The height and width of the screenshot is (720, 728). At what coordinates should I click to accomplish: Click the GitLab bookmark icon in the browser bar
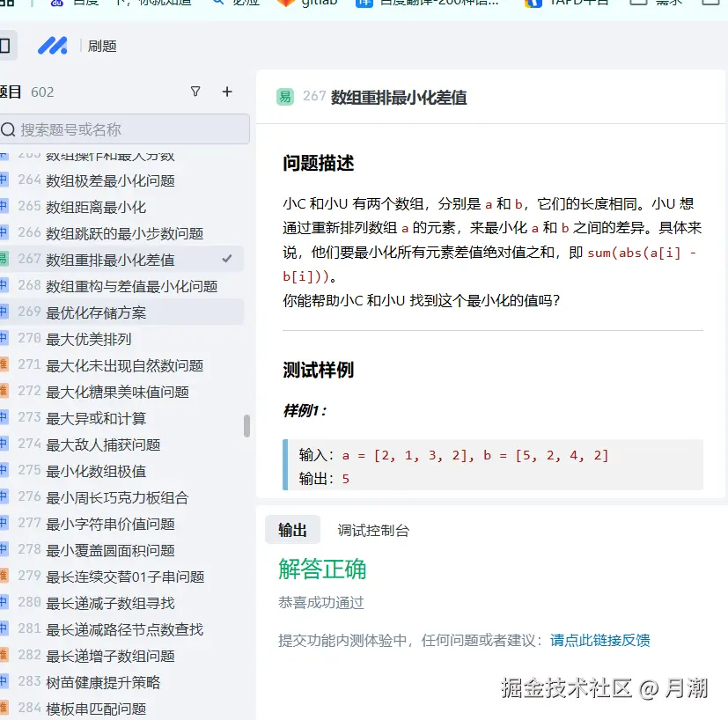point(286,3)
